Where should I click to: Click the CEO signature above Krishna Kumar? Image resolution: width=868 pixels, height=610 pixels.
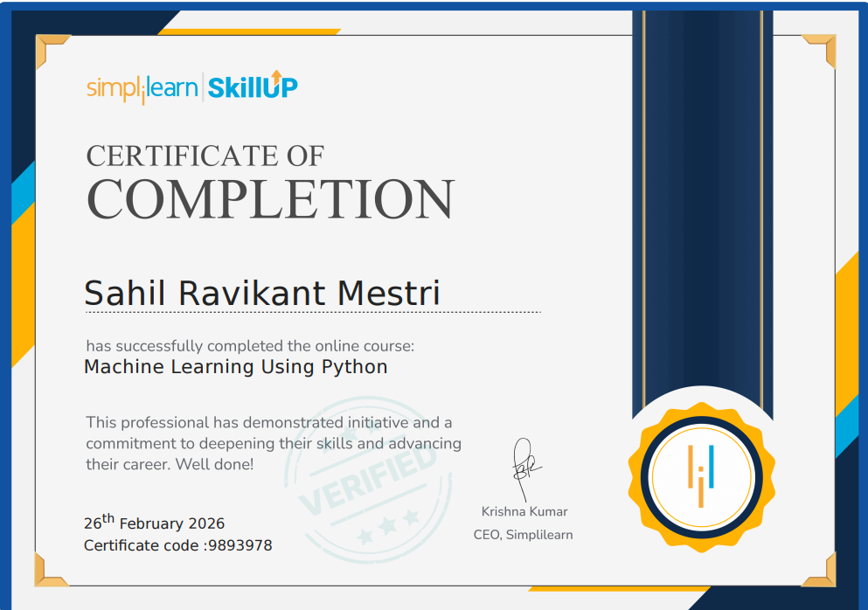click(525, 469)
